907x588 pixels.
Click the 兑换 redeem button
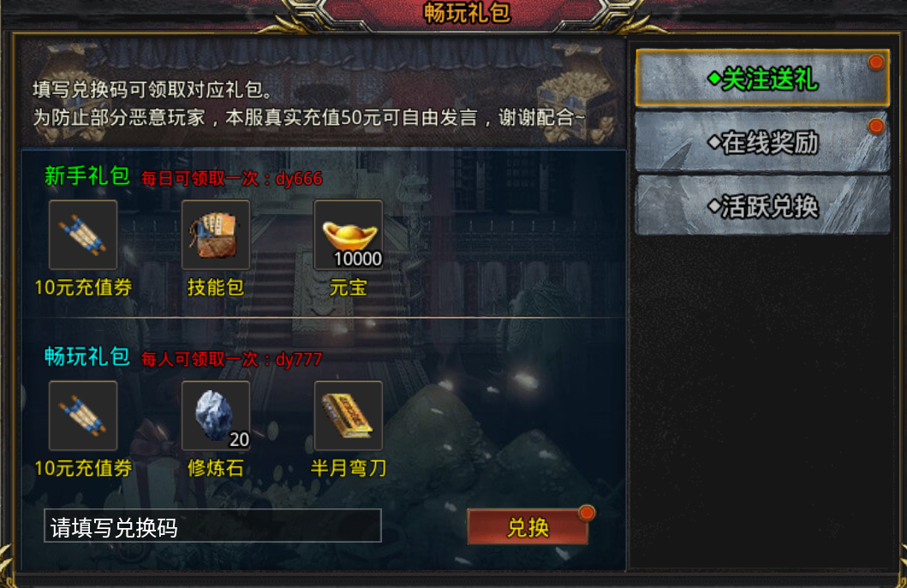(x=528, y=526)
